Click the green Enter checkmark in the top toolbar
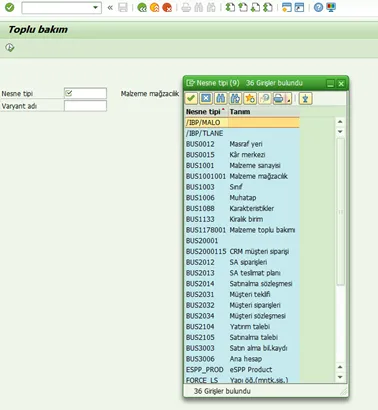 pos(10,7)
